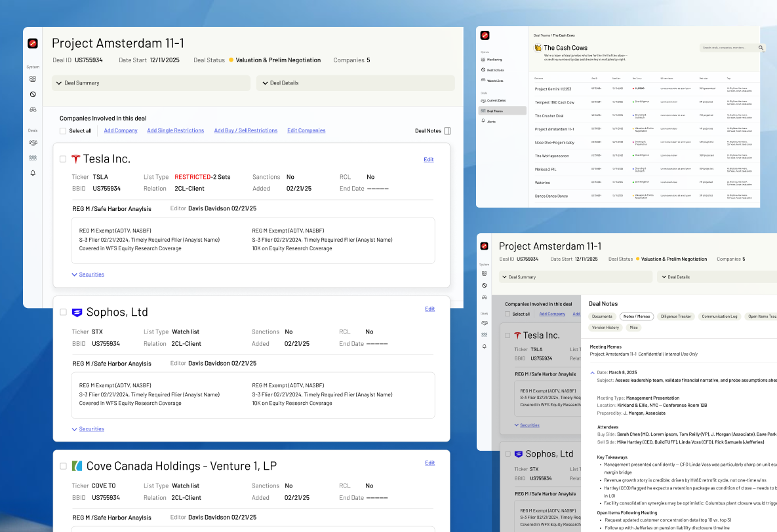The image size is (777, 532).
Task: Click the Cash Cows team avatar icon
Action: point(538,48)
